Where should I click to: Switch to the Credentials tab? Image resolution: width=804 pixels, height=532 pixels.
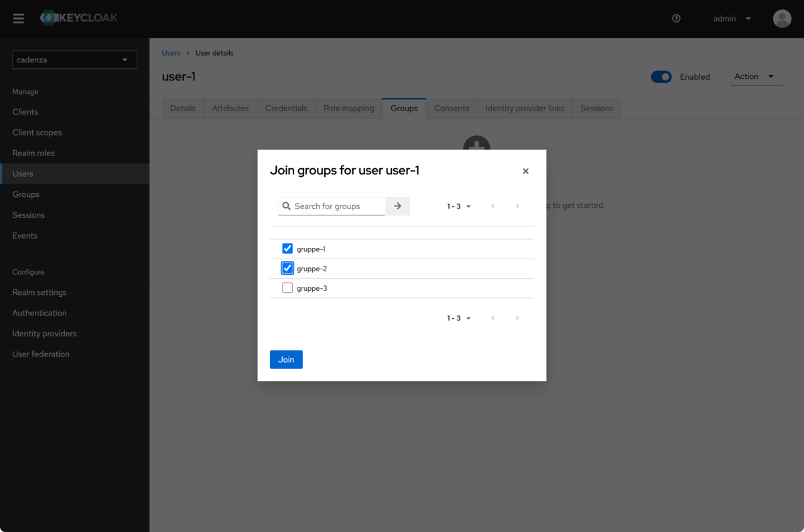click(286, 107)
